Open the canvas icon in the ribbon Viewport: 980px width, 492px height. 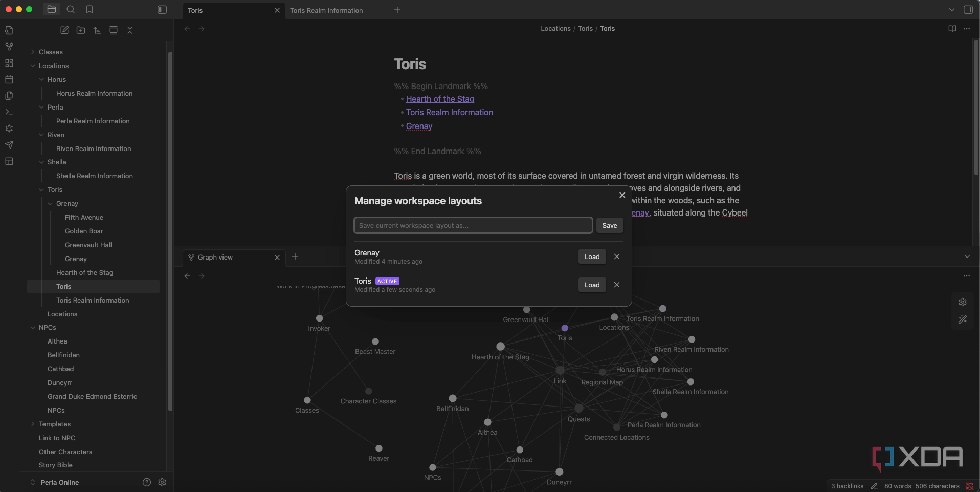[9, 63]
